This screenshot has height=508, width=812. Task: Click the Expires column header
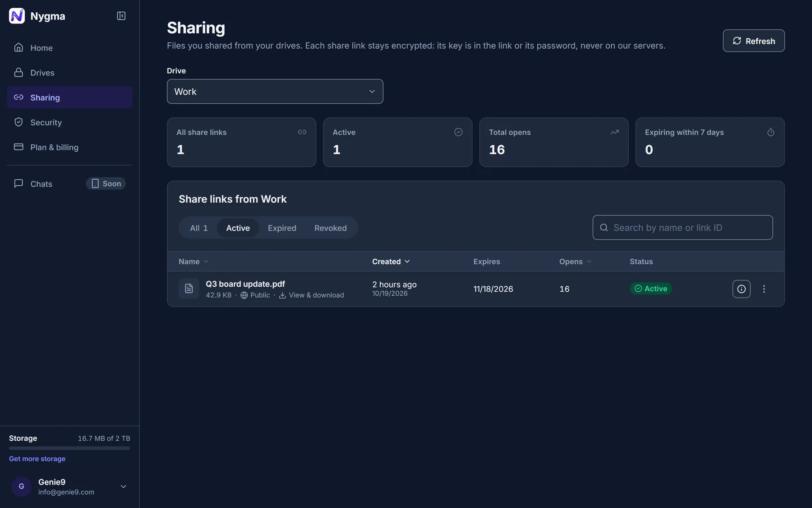pyautogui.click(x=486, y=261)
